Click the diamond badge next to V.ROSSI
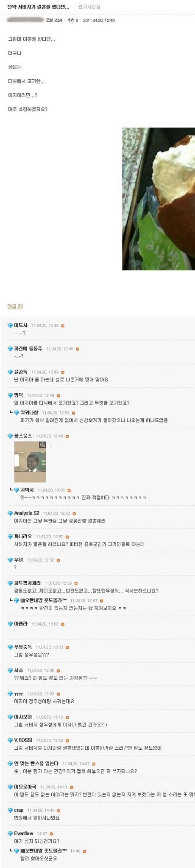 [11, 740]
